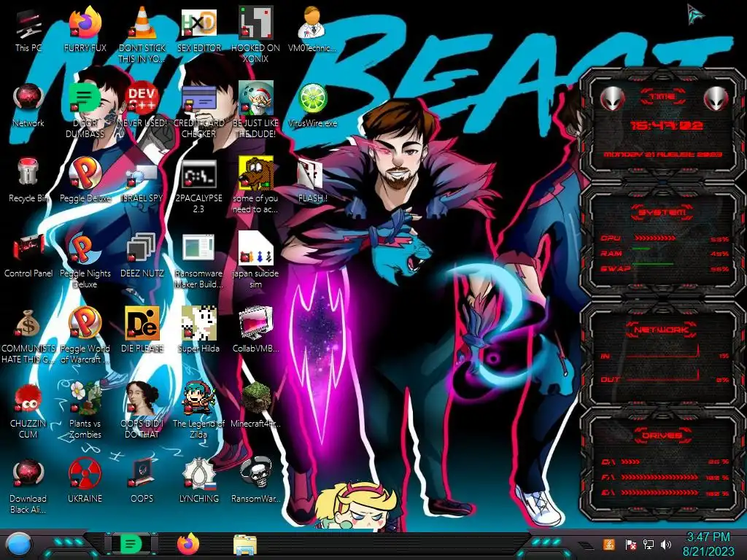The image size is (747, 560).
Task: Click the RAM usage bar in widget
Action: [641, 249]
